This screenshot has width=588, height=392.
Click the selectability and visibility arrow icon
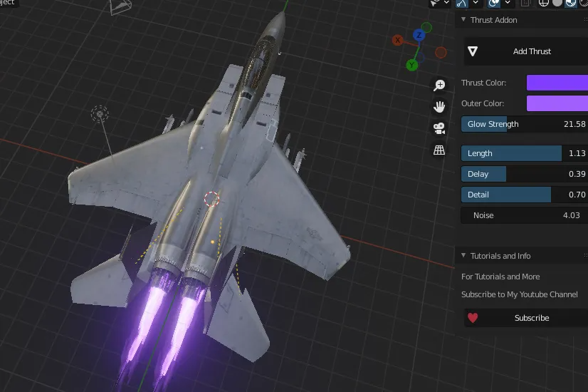click(x=434, y=3)
